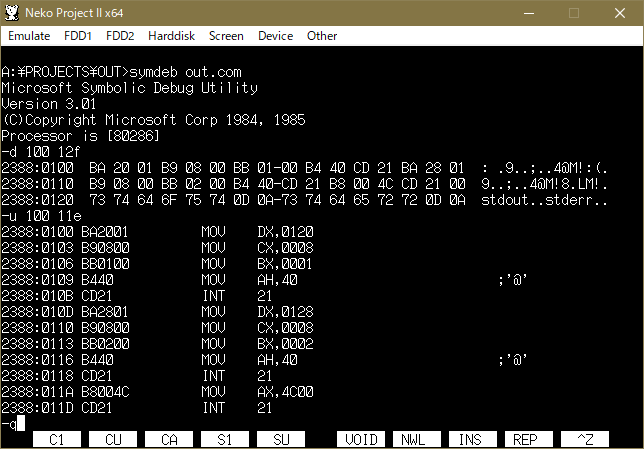Click 'CX,0008' operand at address 0103
The width and height of the screenshot is (644, 449).
[x=285, y=248]
